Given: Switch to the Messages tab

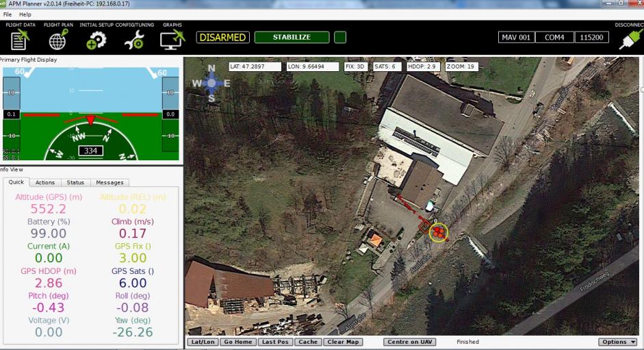Looking at the screenshot, I should point(110,183).
